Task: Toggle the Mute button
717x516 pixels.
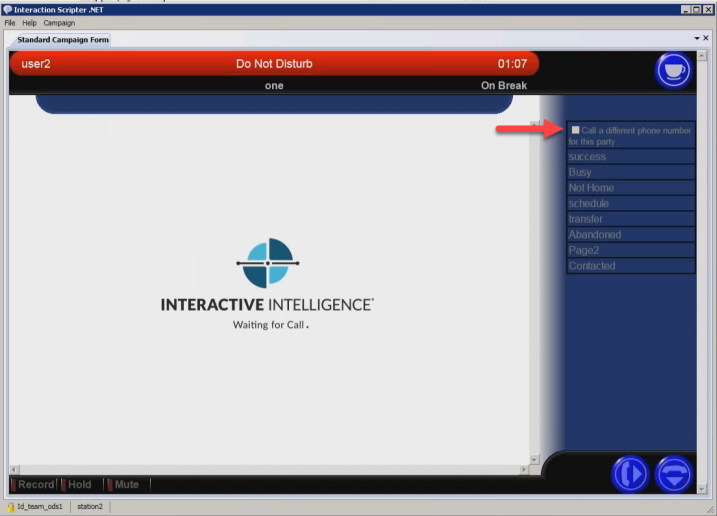Action: (123, 485)
